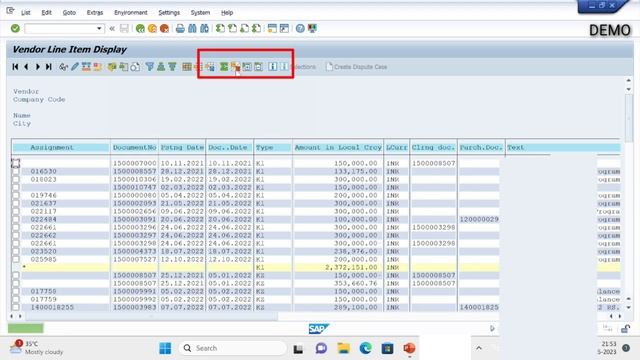The height and width of the screenshot is (360, 640).
Task: Open the List menu
Action: pyautogui.click(x=26, y=13)
